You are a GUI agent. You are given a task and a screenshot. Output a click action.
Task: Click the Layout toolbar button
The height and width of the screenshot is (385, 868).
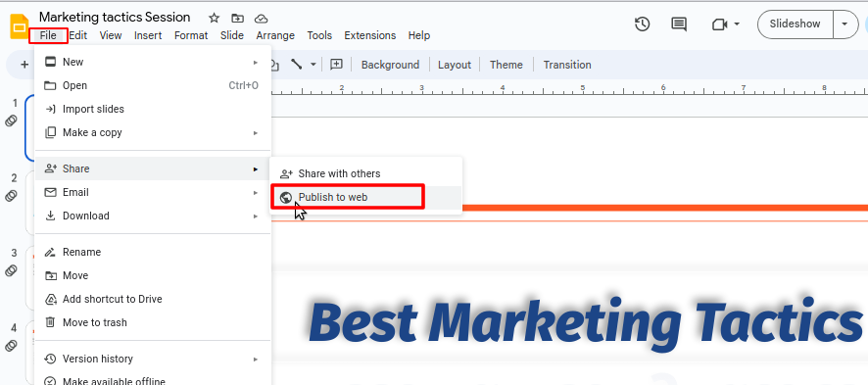tap(455, 65)
